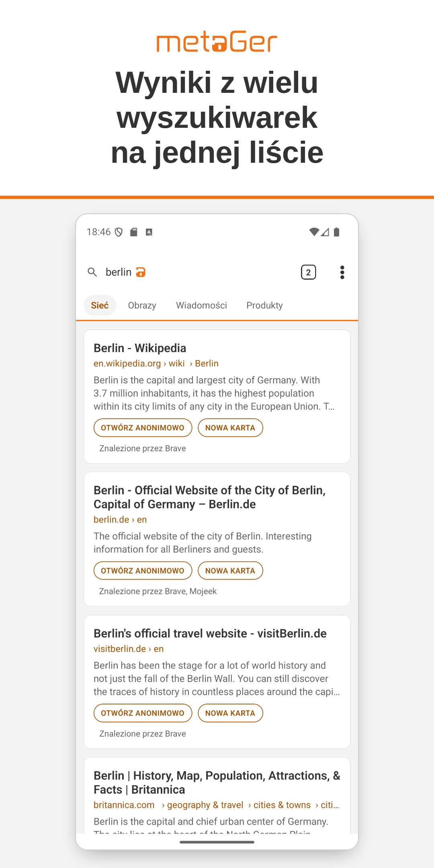Click the berlin search query field
The width and height of the screenshot is (434, 868).
tap(119, 272)
